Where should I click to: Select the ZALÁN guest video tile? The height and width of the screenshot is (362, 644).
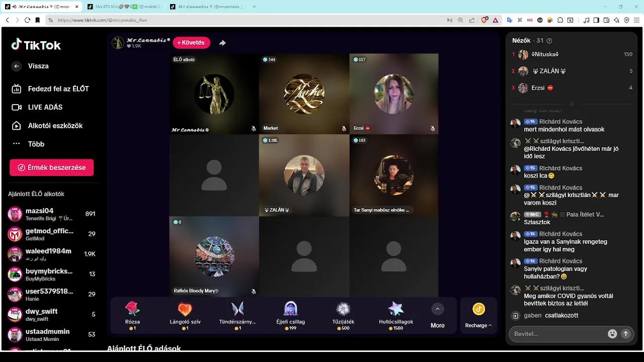(304, 175)
